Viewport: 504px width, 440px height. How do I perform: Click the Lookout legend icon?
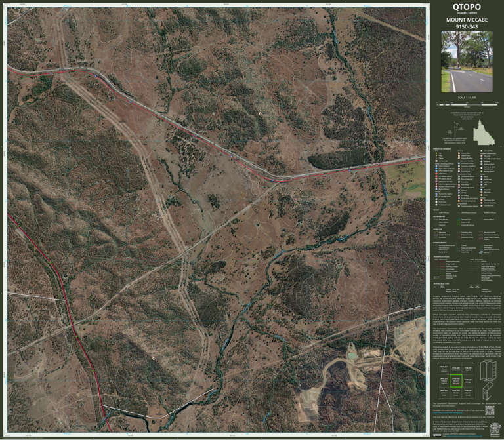[x=436, y=199]
